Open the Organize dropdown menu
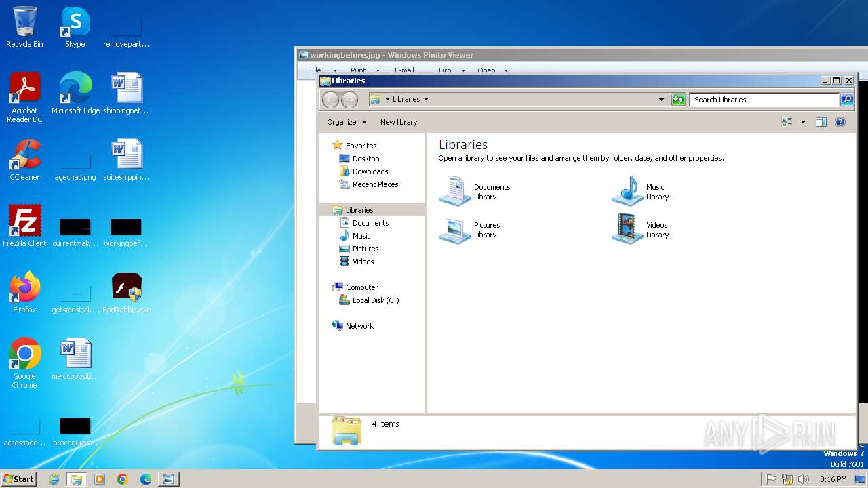This screenshot has height=488, width=868. tap(347, 122)
